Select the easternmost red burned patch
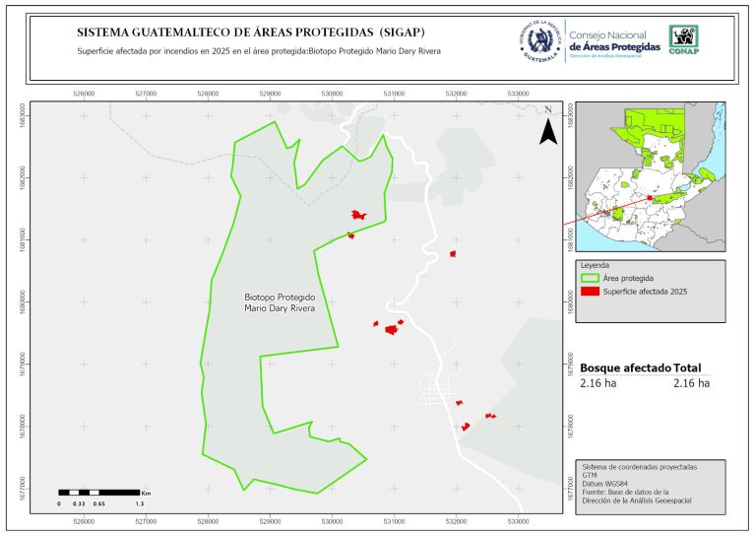The width and height of the screenshot is (756, 535). pos(489,416)
